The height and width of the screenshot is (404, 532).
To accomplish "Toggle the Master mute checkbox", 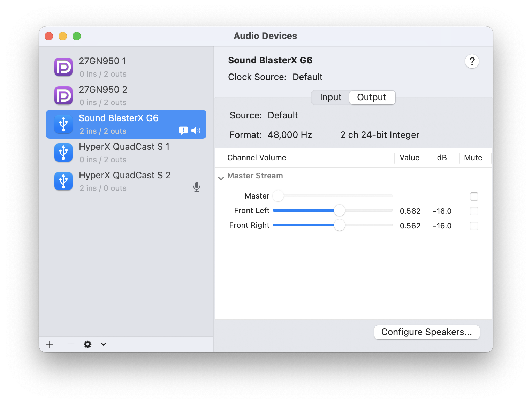I will 474,196.
